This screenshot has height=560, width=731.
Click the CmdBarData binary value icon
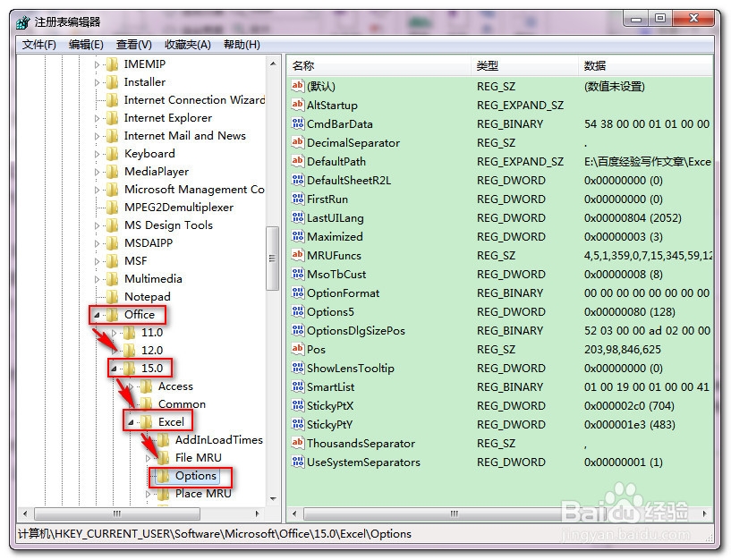tap(297, 123)
